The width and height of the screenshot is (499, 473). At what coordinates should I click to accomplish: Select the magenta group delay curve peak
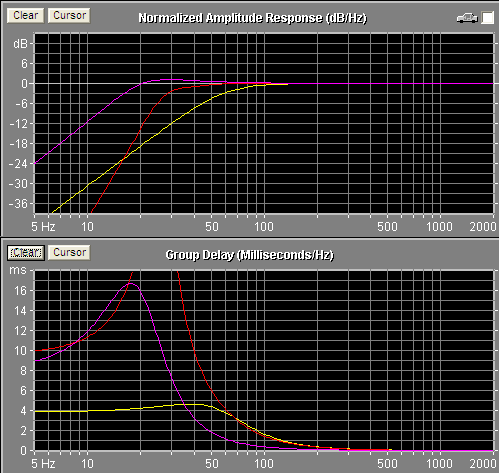coord(130,283)
